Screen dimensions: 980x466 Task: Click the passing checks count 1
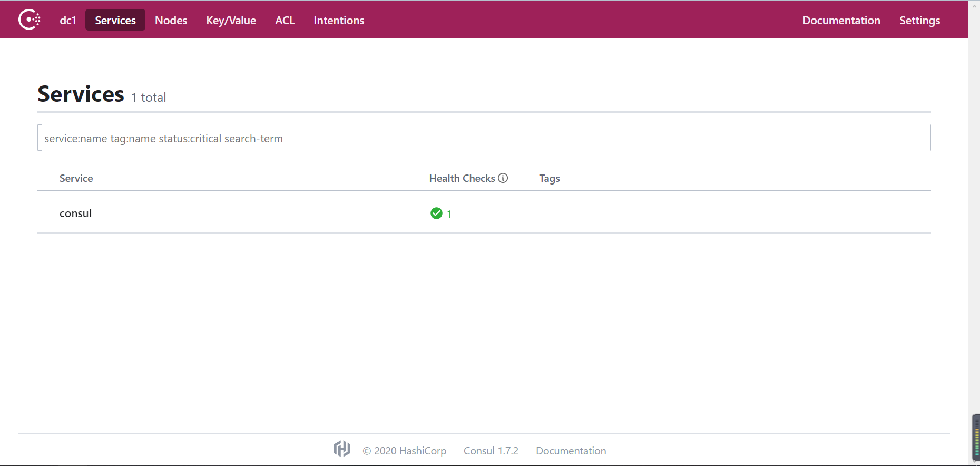point(449,213)
